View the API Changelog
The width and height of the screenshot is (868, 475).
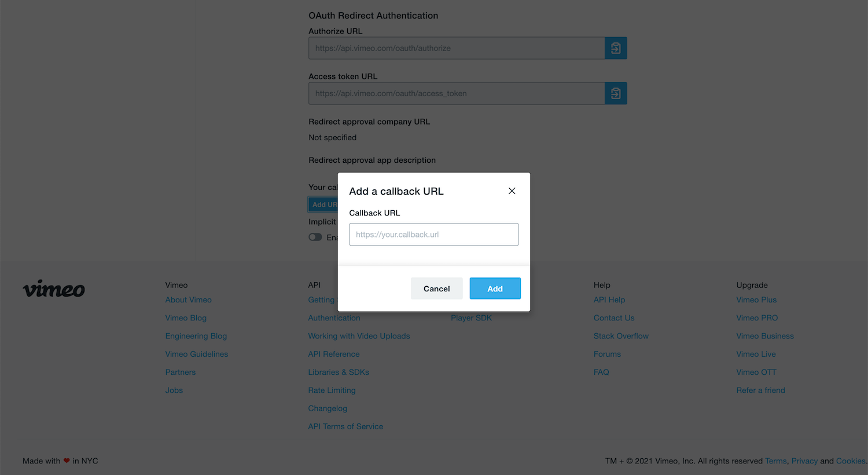click(328, 408)
